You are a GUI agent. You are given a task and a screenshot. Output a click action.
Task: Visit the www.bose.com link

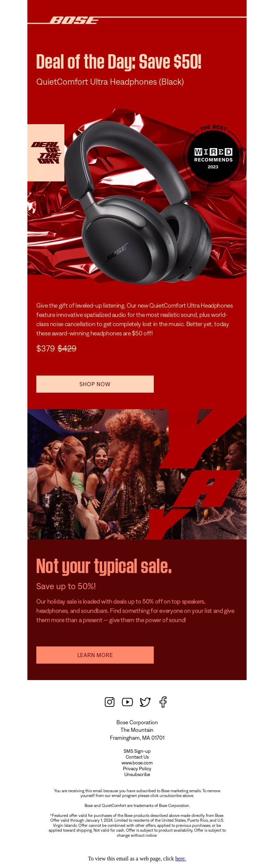[137, 763]
